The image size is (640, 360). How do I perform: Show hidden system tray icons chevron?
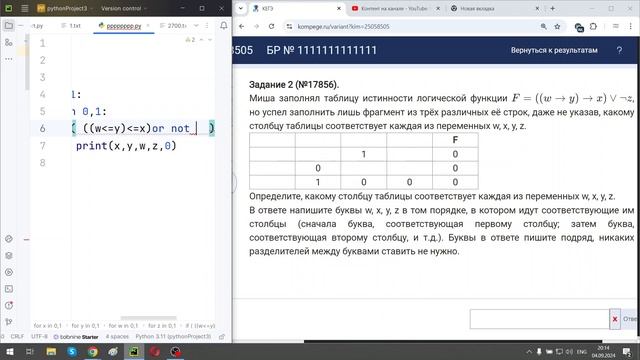(x=529, y=352)
